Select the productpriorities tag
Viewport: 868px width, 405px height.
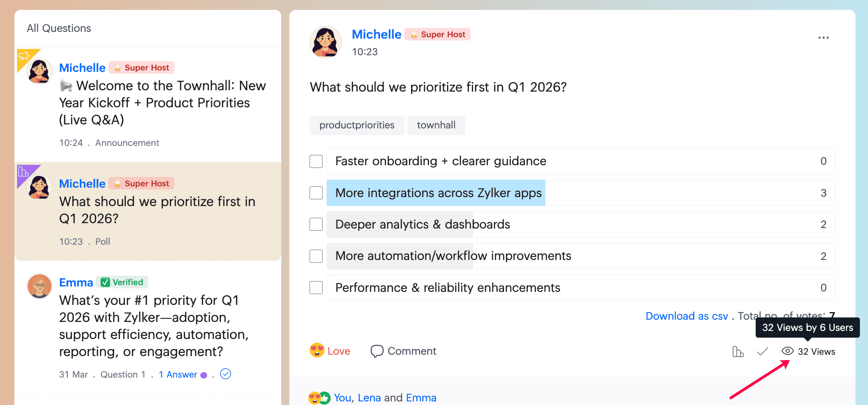coord(357,125)
